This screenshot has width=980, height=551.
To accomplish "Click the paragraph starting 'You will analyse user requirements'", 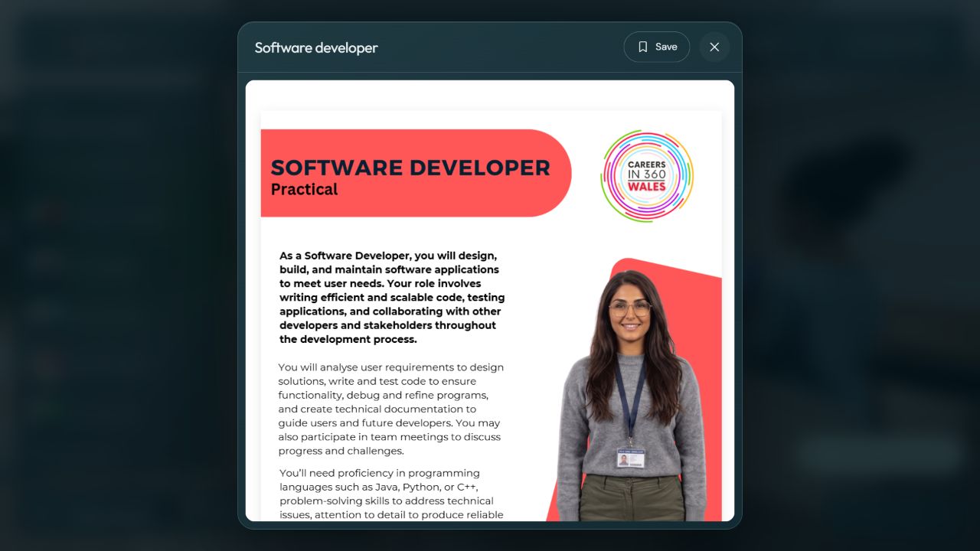I will pos(390,409).
